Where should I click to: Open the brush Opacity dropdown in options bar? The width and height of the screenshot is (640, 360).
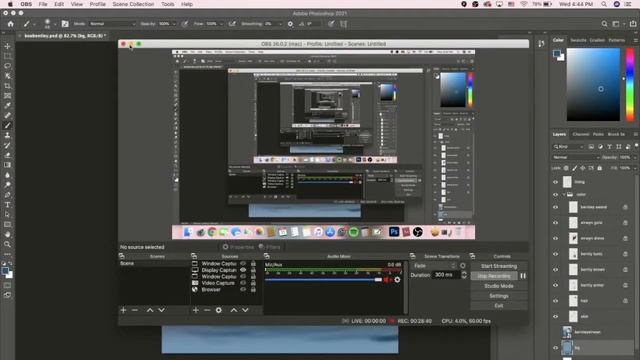click(x=174, y=24)
